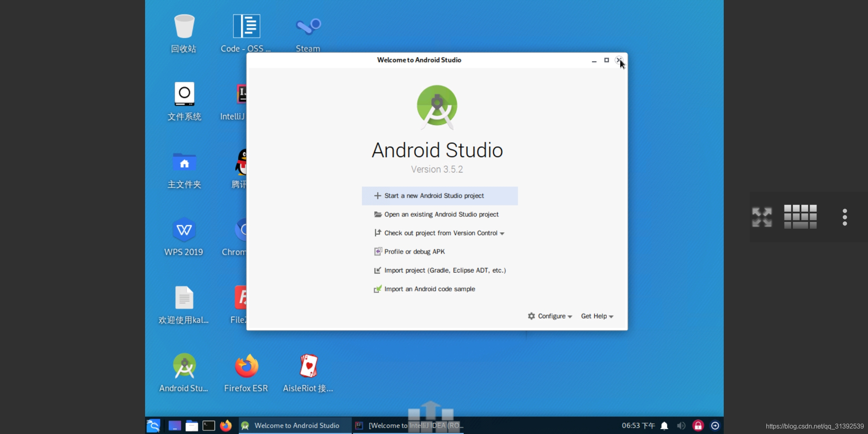
Task: Switch to Welcome to IntelliJ IDEA taskbar item
Action: point(409,426)
